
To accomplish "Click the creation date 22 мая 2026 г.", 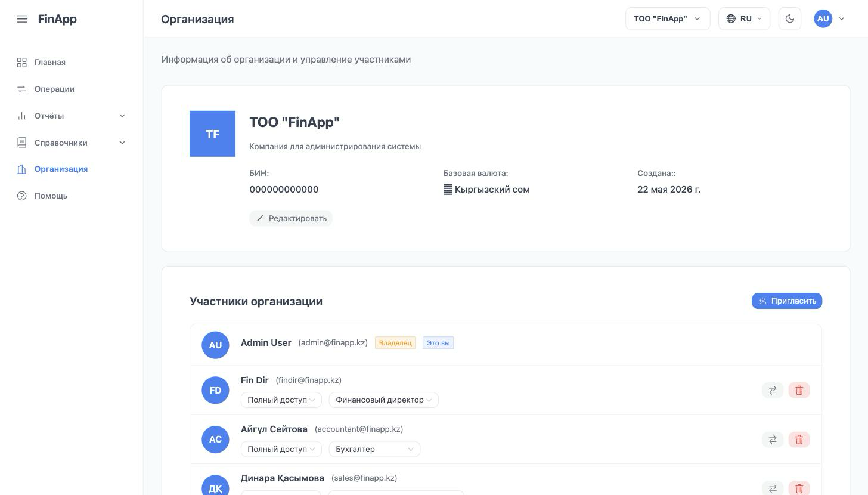I will [669, 190].
